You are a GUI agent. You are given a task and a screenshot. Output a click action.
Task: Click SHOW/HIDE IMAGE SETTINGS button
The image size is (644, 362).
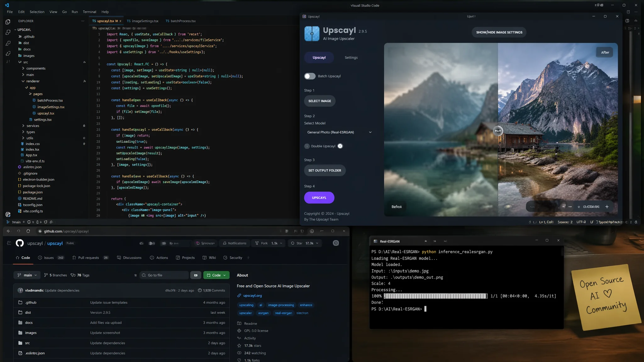pyautogui.click(x=499, y=32)
